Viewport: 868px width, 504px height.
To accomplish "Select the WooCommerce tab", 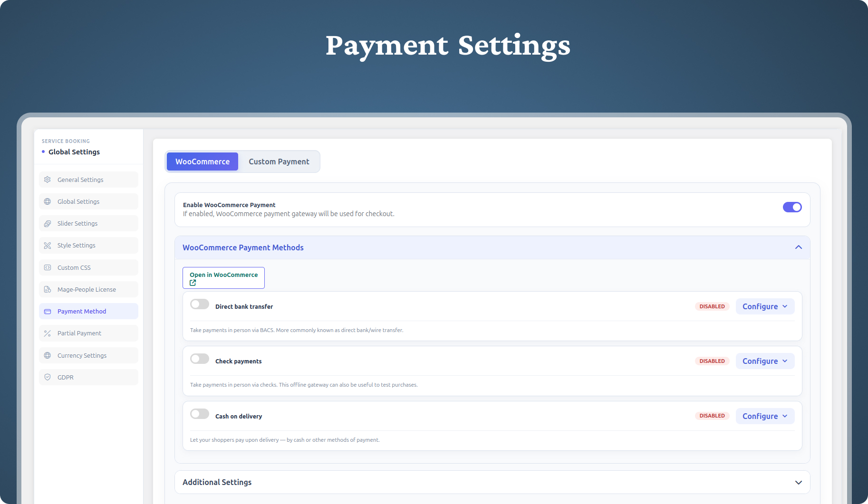I will [203, 162].
